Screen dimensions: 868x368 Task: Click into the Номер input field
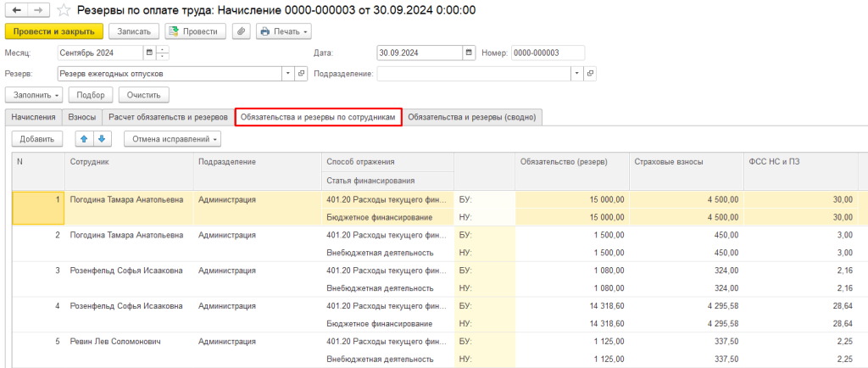click(547, 53)
